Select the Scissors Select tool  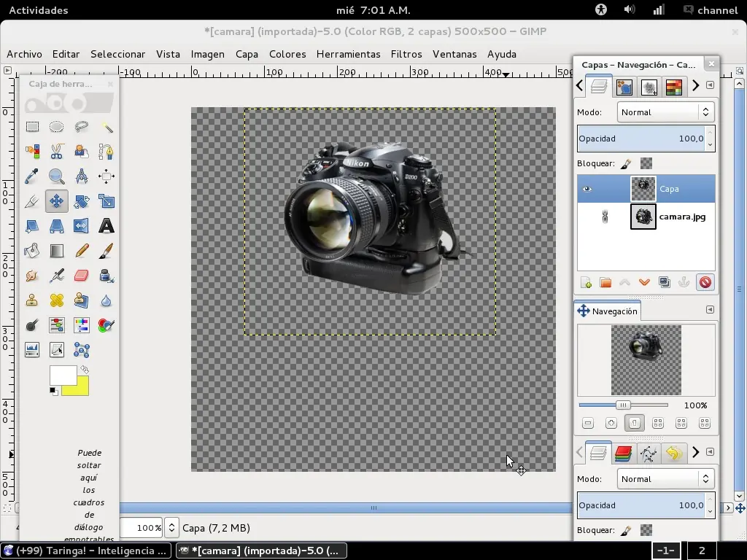pyautogui.click(x=57, y=152)
